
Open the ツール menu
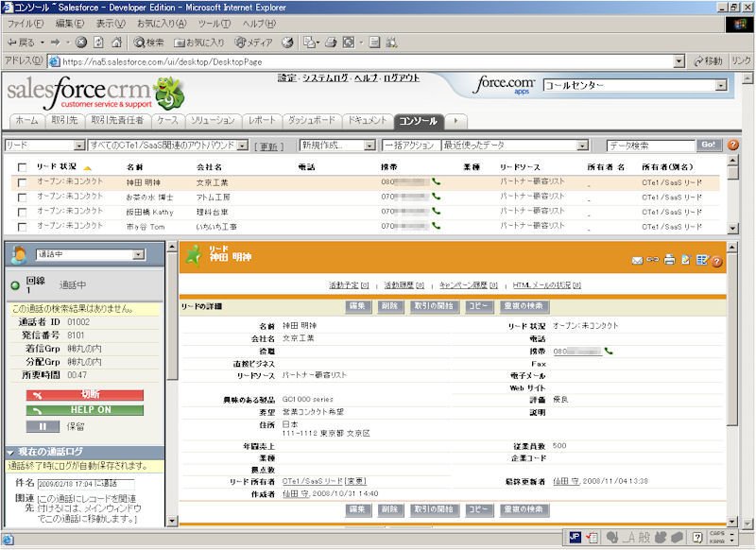215,23
